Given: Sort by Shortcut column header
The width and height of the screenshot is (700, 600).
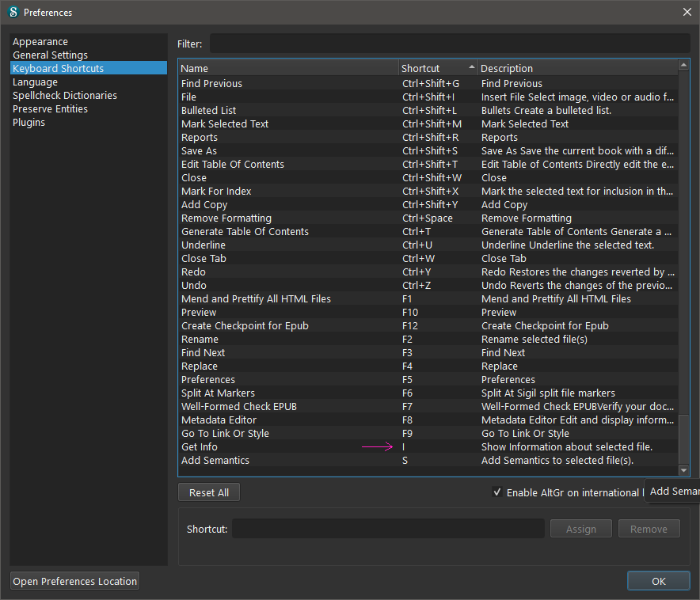Looking at the screenshot, I should (438, 68).
